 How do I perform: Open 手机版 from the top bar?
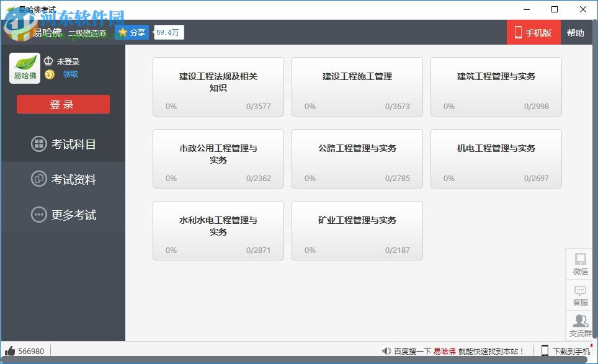click(533, 32)
